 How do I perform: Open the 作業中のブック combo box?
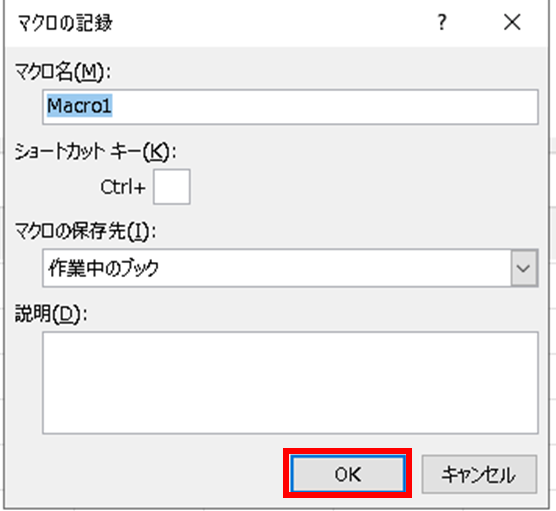(290, 268)
